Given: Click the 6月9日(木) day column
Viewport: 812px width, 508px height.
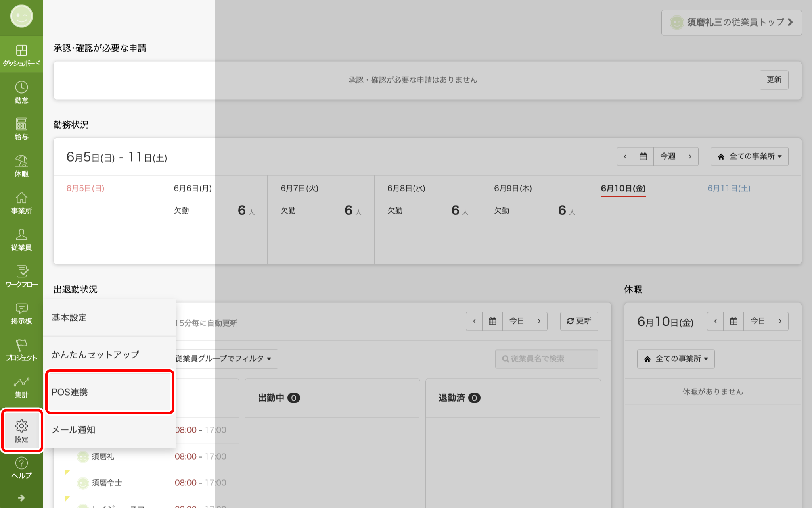Looking at the screenshot, I should pos(534,220).
